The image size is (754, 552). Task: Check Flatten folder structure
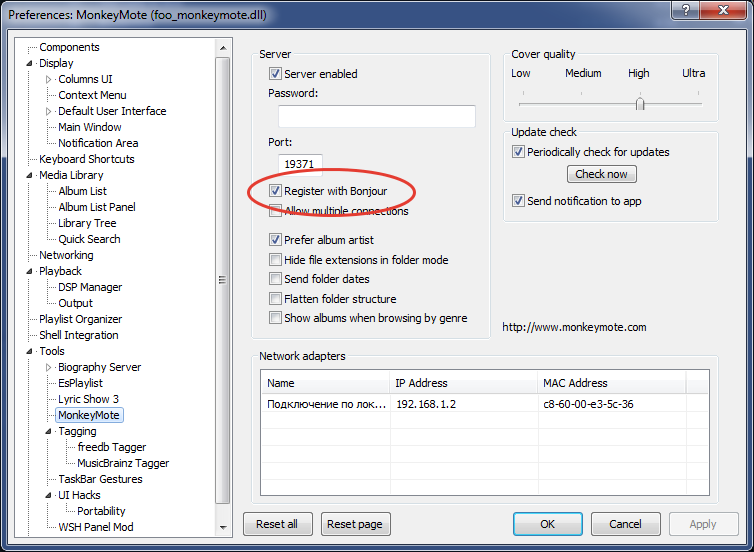(275, 299)
